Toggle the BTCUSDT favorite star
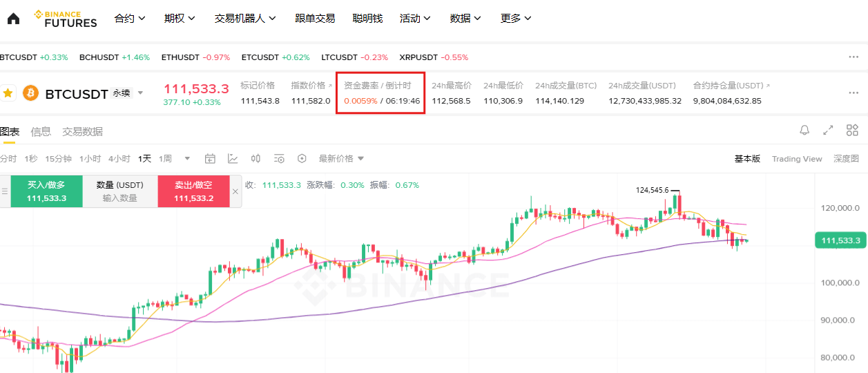This screenshot has height=373, width=868. pos(8,93)
